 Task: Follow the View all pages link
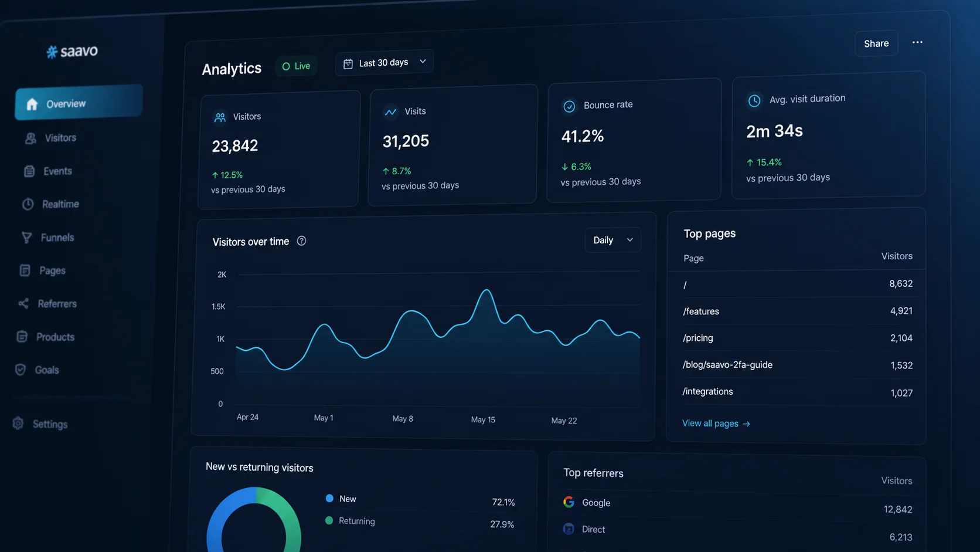716,424
